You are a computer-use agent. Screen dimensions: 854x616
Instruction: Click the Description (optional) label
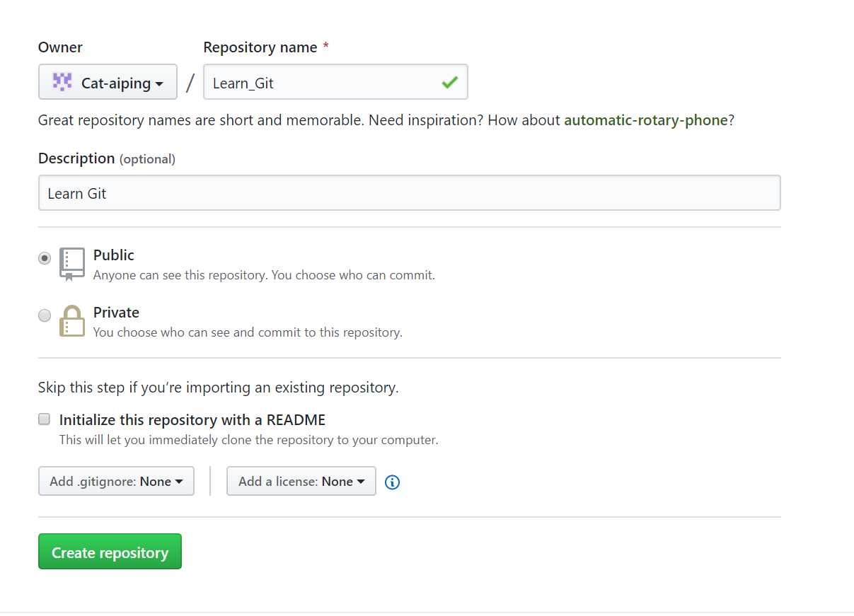pyautogui.click(x=107, y=158)
